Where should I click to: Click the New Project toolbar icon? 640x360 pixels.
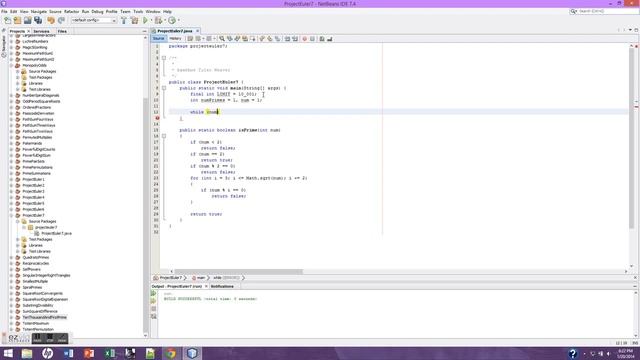click(18, 20)
